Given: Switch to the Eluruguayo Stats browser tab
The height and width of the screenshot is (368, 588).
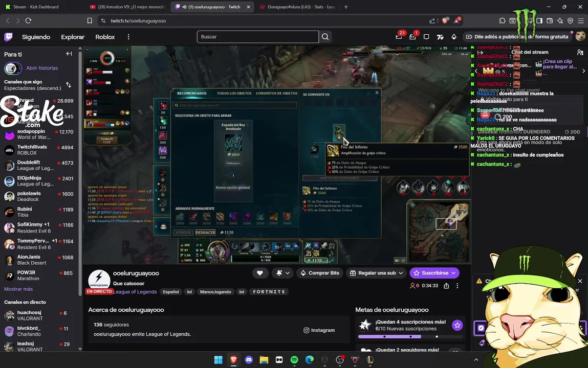Looking at the screenshot, I should (x=297, y=7).
